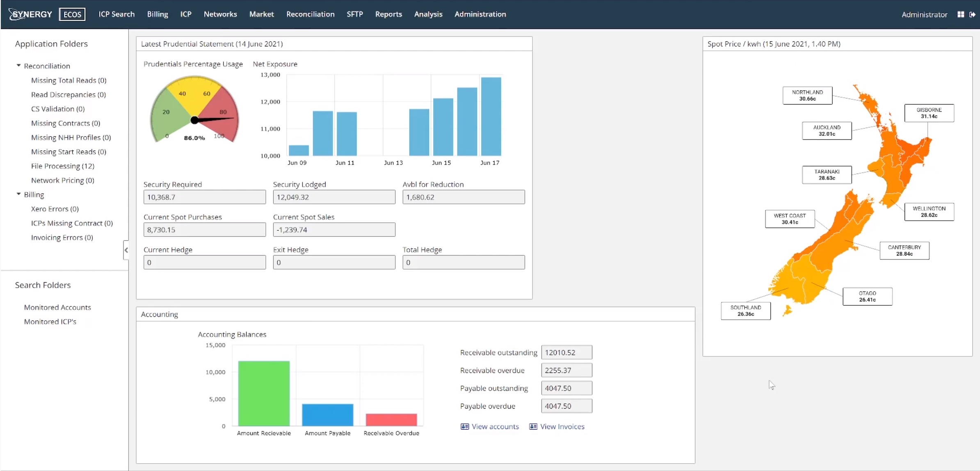Image resolution: width=980 pixels, height=471 pixels.
Task: Open Invoicing Errors (0) folder
Action: tap(62, 238)
